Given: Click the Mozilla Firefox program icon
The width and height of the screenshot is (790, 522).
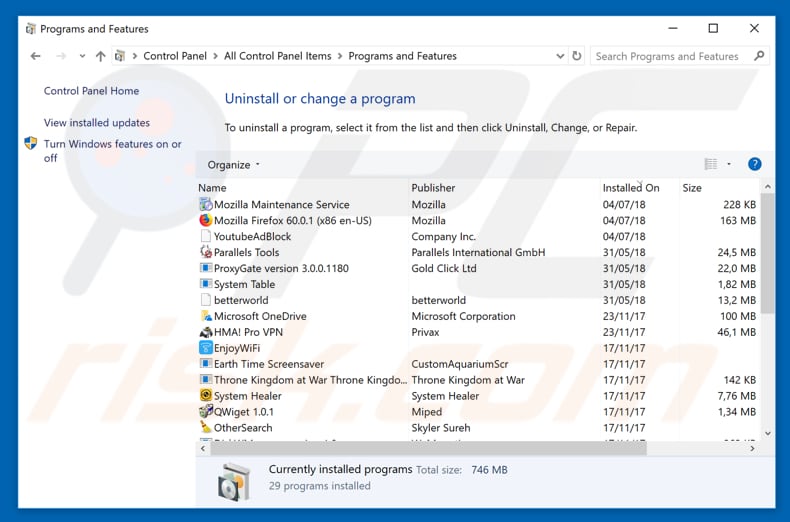Looking at the screenshot, I should point(206,220).
